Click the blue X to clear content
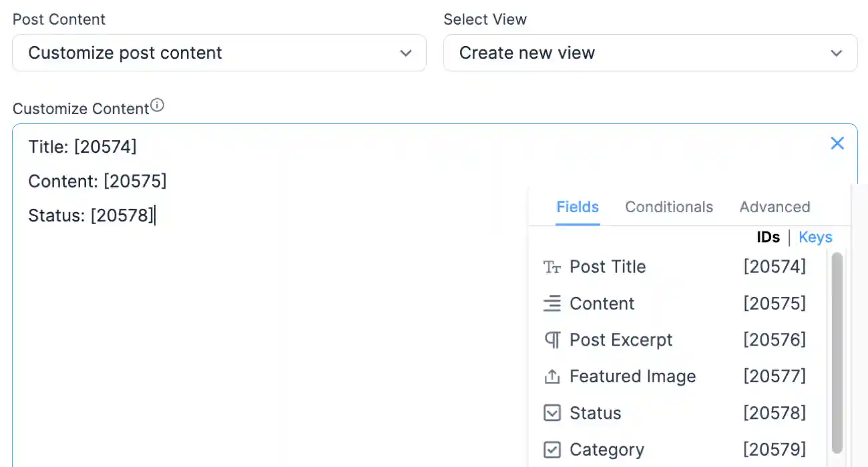The width and height of the screenshot is (868, 467). 837,143
